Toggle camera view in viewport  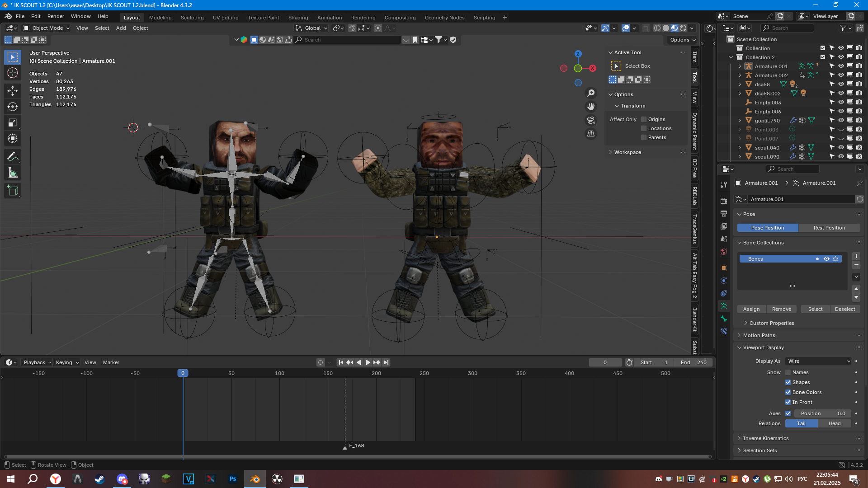[591, 120]
